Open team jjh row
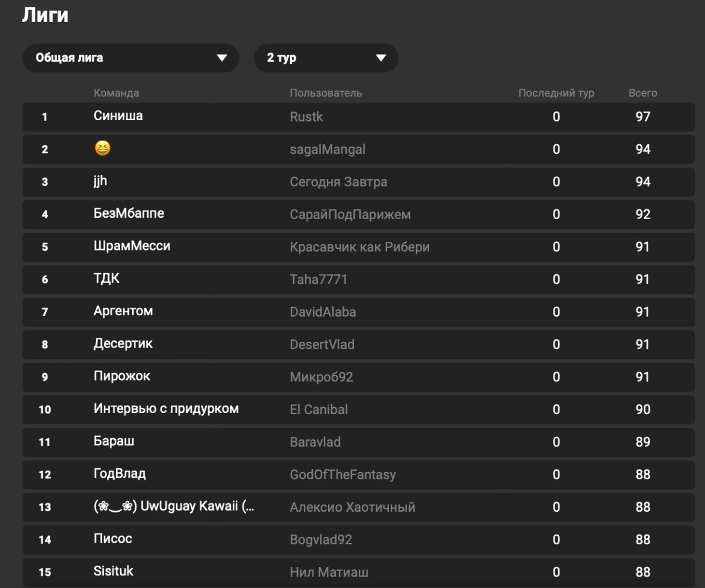The image size is (705, 588). 358,182
